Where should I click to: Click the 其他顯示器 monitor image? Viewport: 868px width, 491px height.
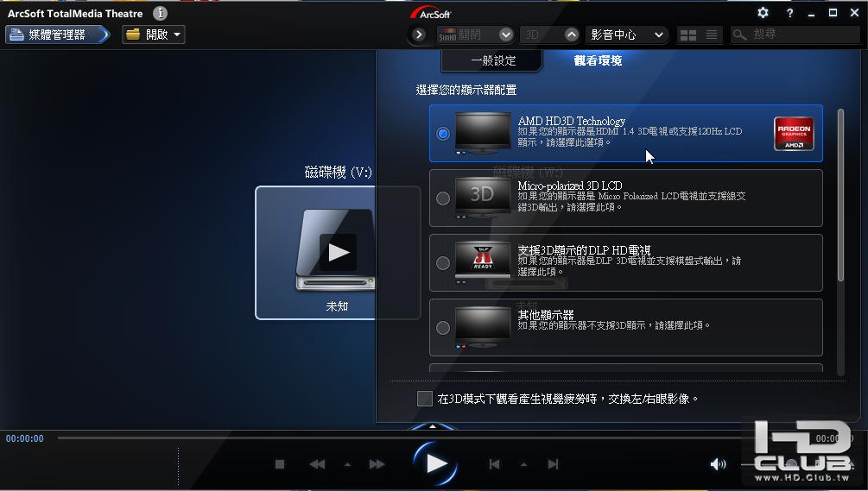483,327
